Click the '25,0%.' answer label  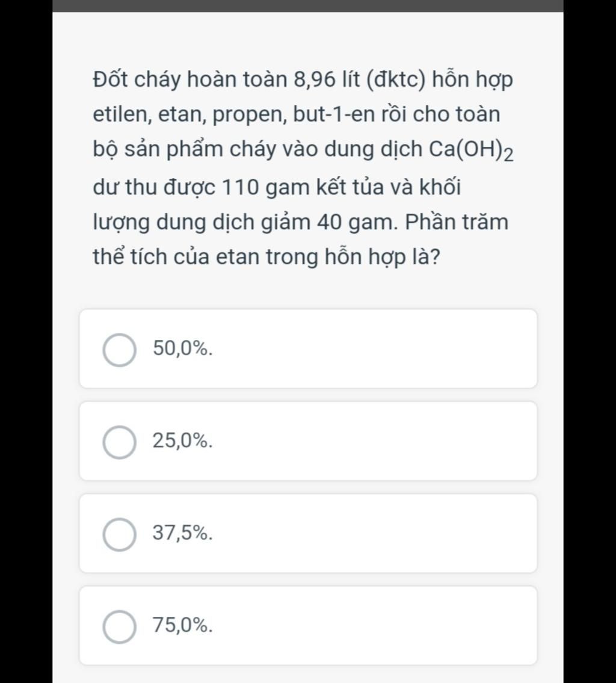[183, 441]
